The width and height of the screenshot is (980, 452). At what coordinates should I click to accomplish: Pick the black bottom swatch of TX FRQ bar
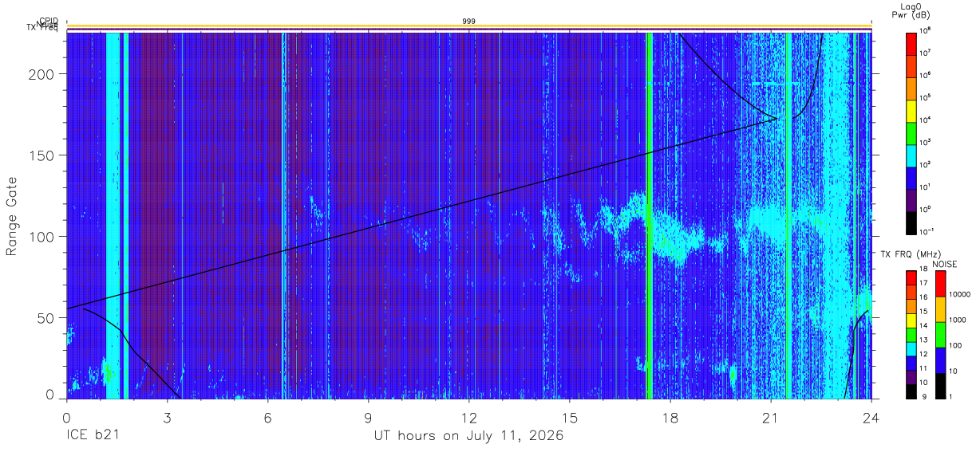(x=911, y=390)
